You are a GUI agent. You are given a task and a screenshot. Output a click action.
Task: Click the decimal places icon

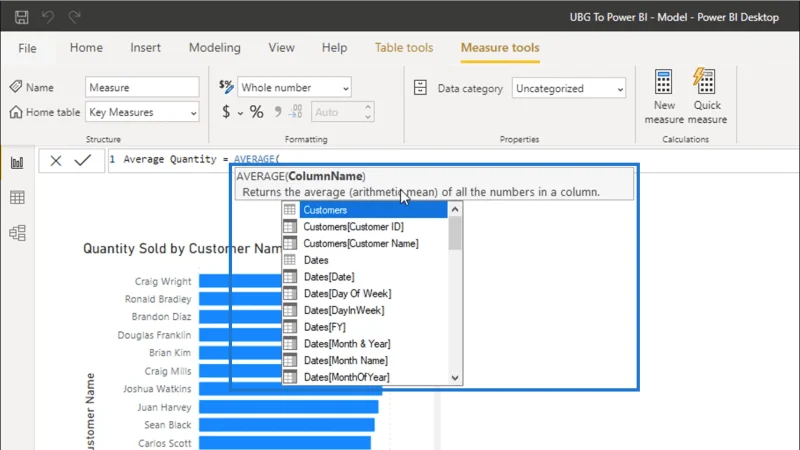296,111
